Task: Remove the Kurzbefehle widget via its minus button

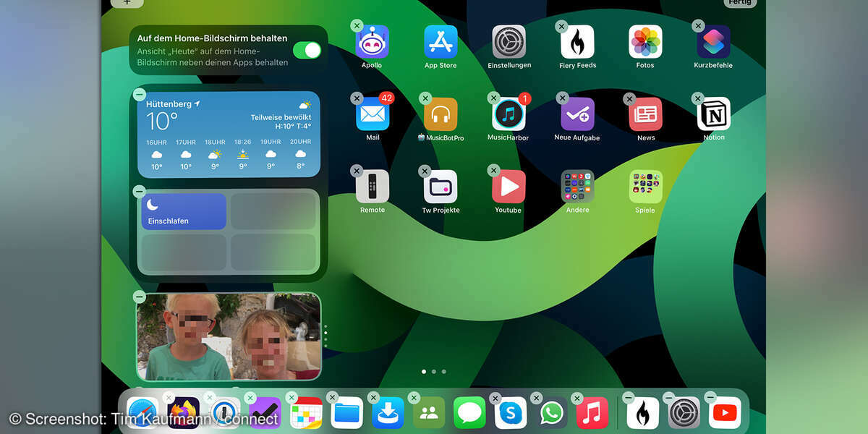Action: click(140, 192)
